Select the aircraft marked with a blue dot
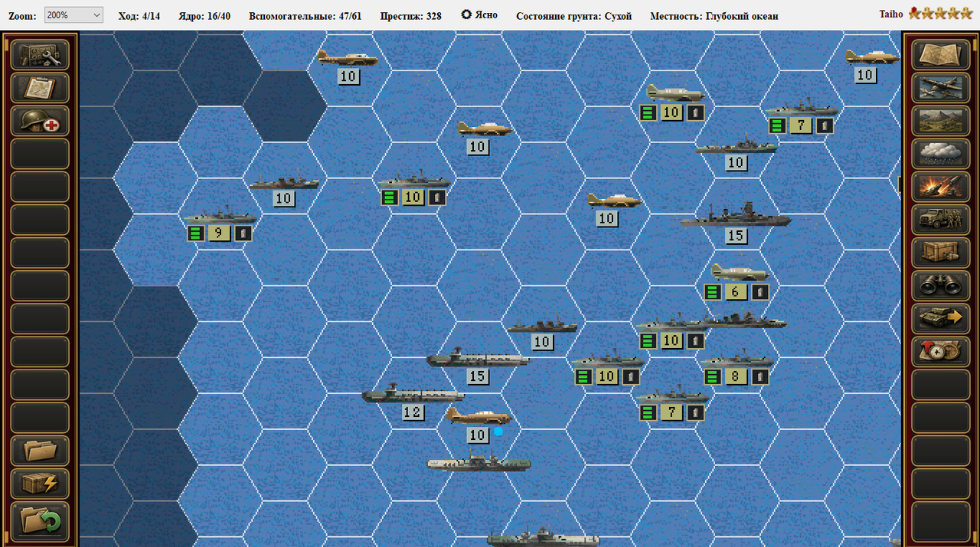980x547 pixels. click(478, 416)
